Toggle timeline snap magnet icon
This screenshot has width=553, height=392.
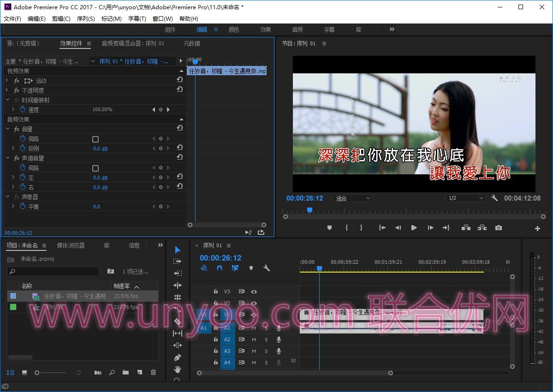point(220,268)
